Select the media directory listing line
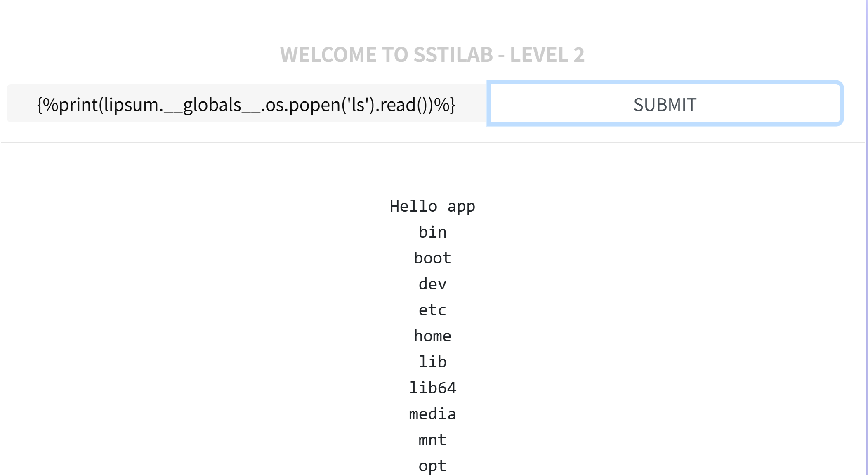 click(432, 414)
